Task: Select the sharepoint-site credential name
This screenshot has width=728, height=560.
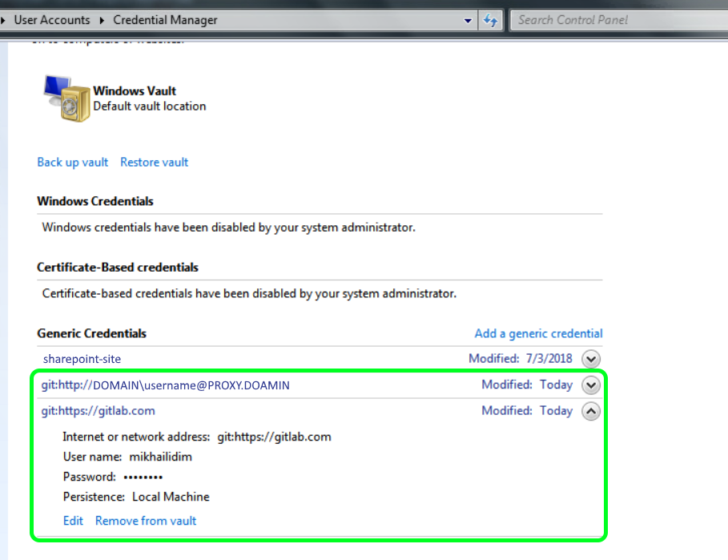Action: pos(81,359)
